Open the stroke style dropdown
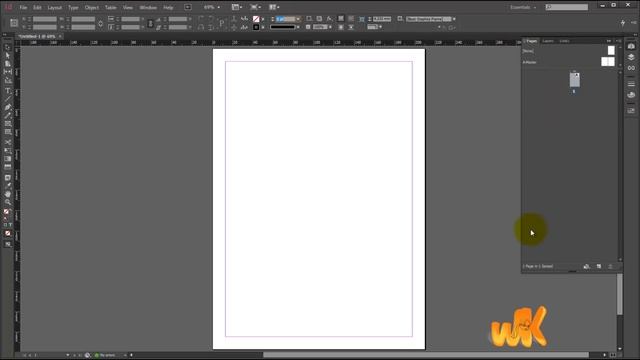Image resolution: width=640 pixels, height=360 pixels. point(298,27)
